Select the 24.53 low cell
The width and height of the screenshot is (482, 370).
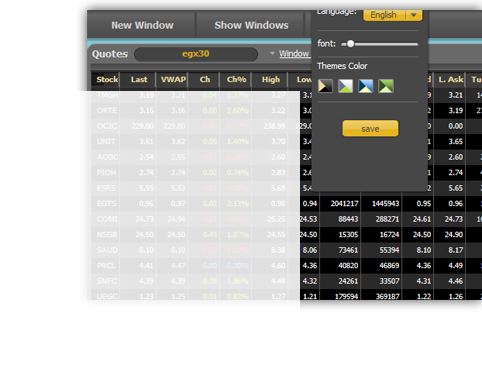pyautogui.click(x=309, y=219)
